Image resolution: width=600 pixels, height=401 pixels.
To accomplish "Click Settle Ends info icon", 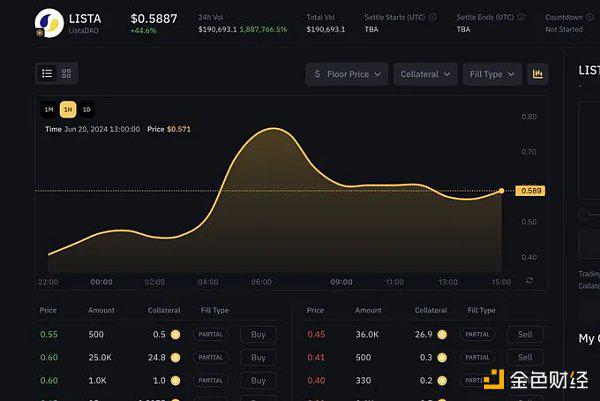I will (x=521, y=17).
